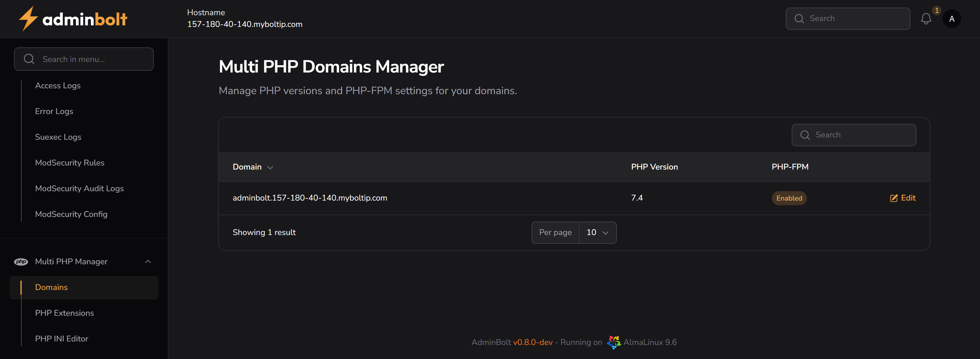Open the Domain column sort dropdown
The image size is (980, 359).
pyautogui.click(x=270, y=167)
